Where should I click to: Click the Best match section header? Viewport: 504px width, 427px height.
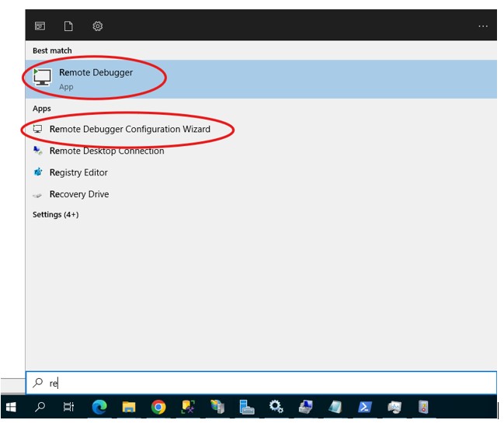coord(50,50)
